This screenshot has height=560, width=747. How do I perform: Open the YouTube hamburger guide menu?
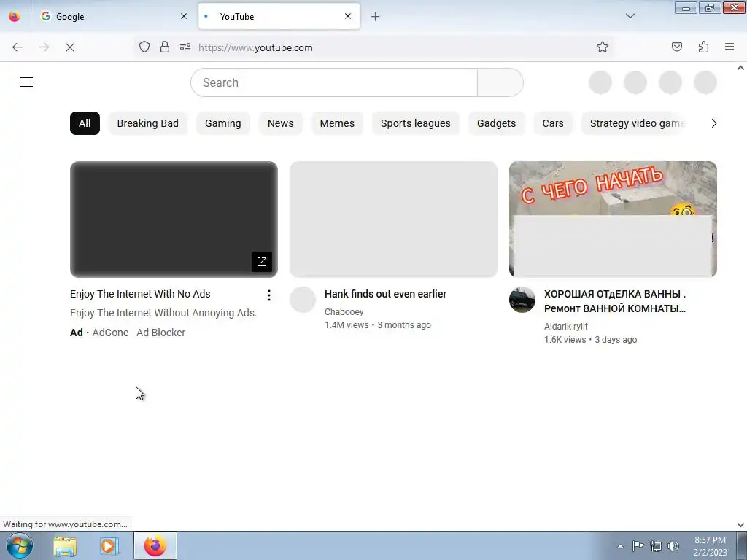coord(26,82)
